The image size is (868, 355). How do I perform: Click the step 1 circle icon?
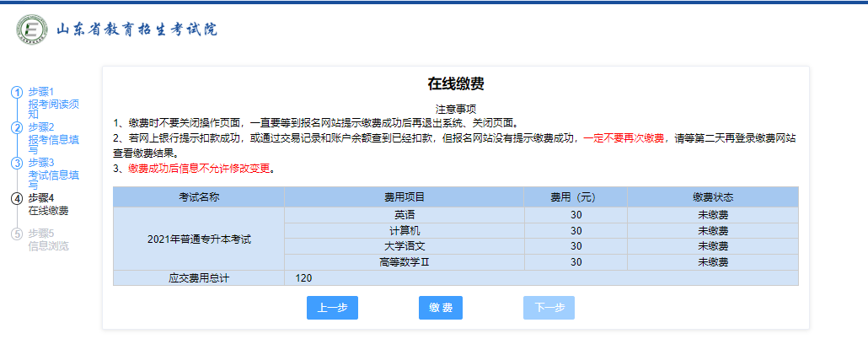tap(16, 92)
